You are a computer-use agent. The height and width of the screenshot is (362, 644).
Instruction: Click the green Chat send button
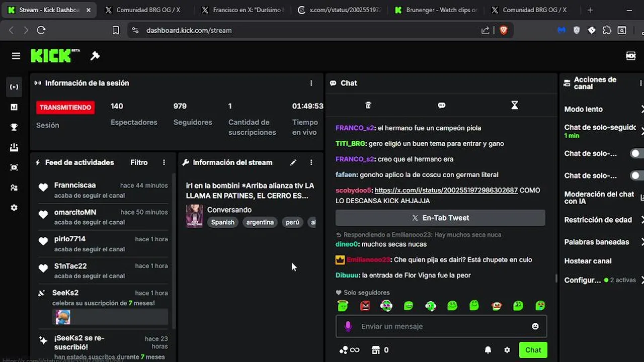tap(533, 350)
